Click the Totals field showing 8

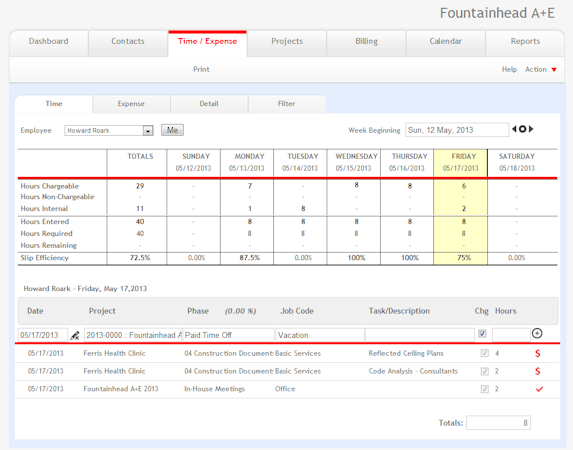498,423
